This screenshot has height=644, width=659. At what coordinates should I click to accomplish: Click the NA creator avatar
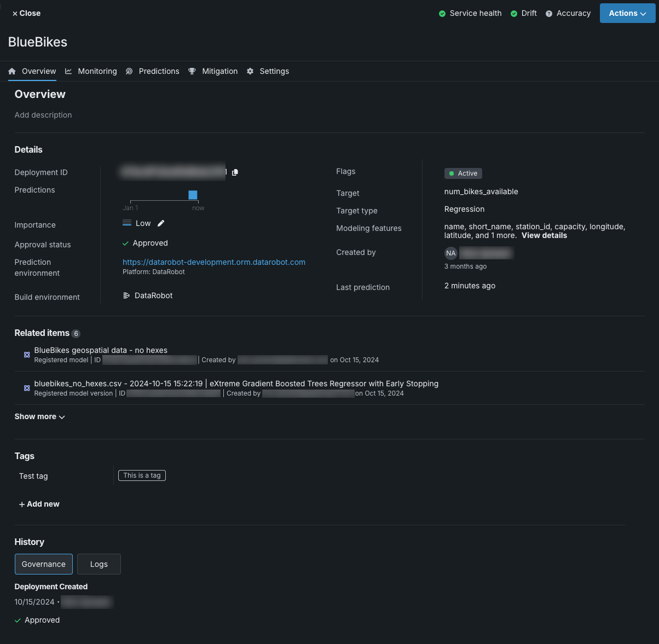[451, 253]
